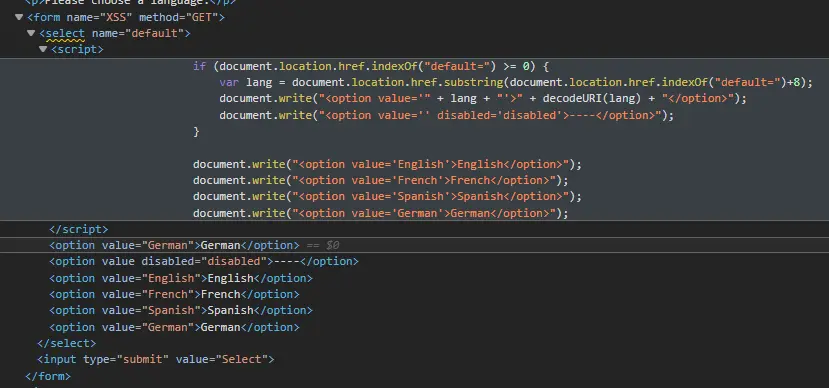829x388 pixels.
Task: Click the method attribute value GET
Action: [201, 17]
